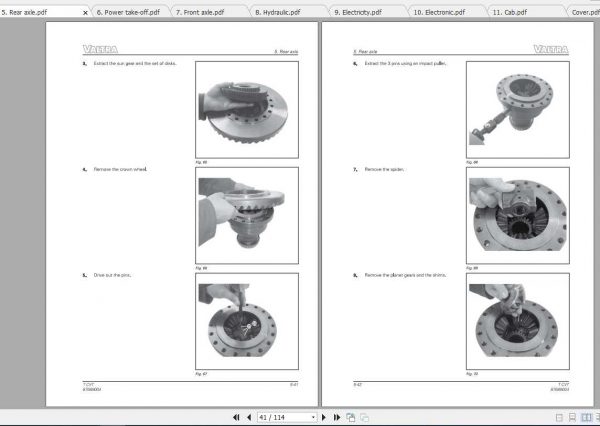Select two-page facing view
Image resolution: width=600 pixels, height=426 pixels.
coord(586,418)
